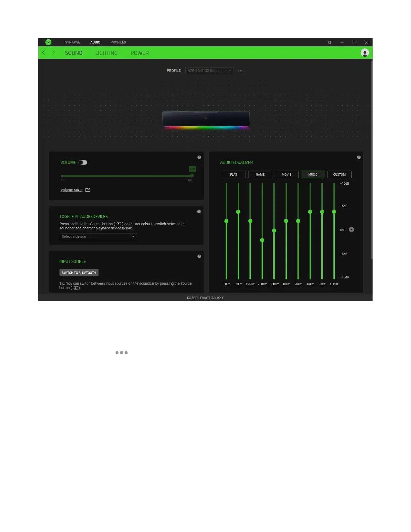Open profile options three-dot menu
The image size is (411, 532).
coord(240,71)
